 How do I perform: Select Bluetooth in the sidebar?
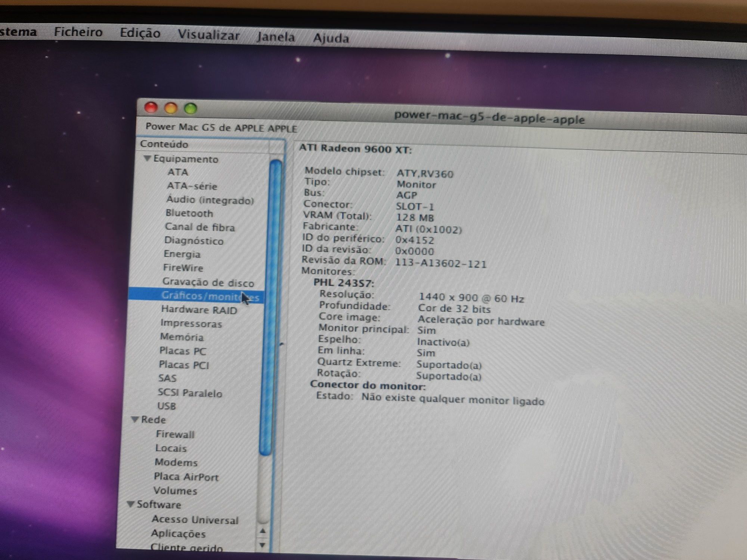tap(189, 213)
